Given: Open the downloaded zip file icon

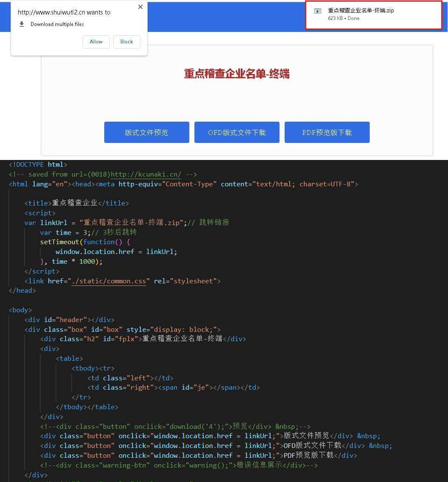Looking at the screenshot, I should [x=318, y=11].
